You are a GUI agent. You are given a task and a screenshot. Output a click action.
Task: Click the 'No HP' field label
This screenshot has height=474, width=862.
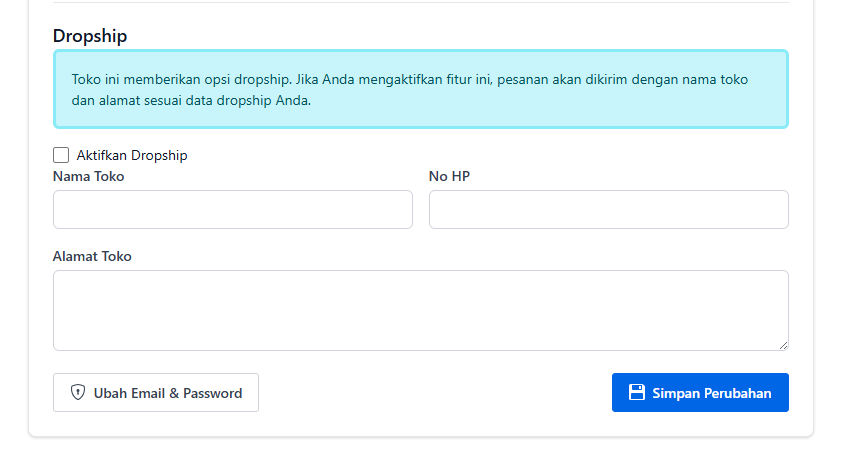[x=449, y=177]
